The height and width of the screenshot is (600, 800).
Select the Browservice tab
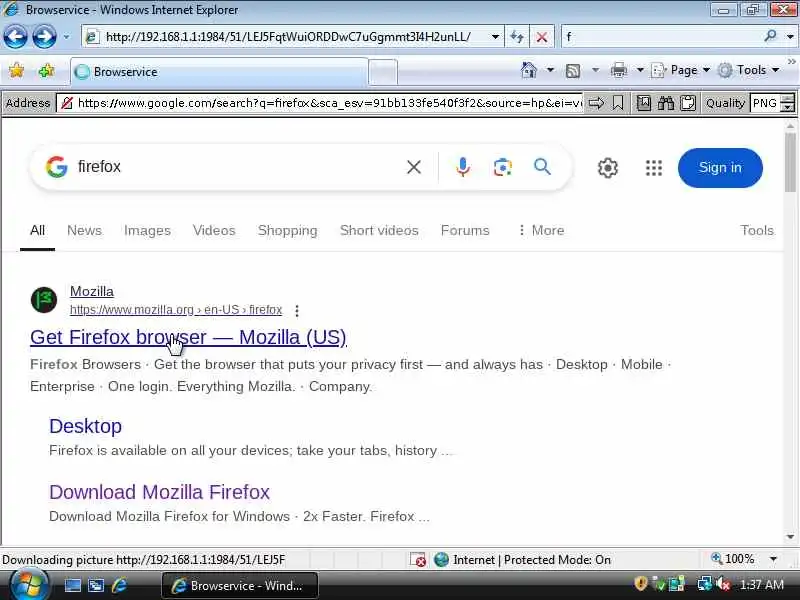[219, 72]
